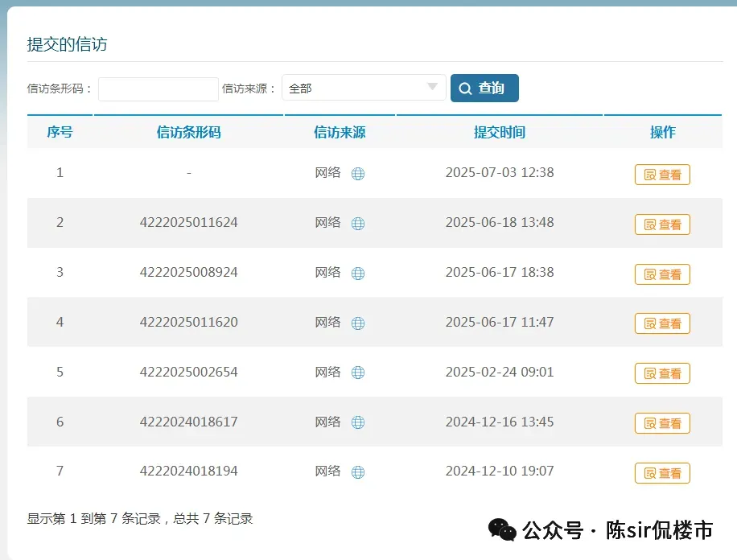Click the time 2025-06-18 13:48
Viewport: 737px width, 560px height.
point(500,222)
